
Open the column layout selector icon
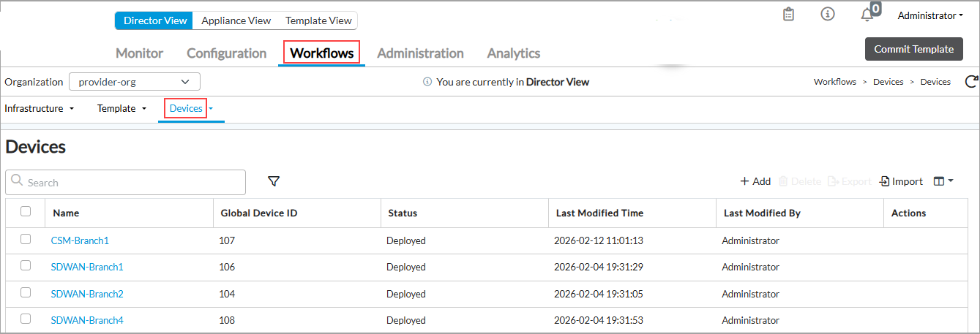(943, 181)
